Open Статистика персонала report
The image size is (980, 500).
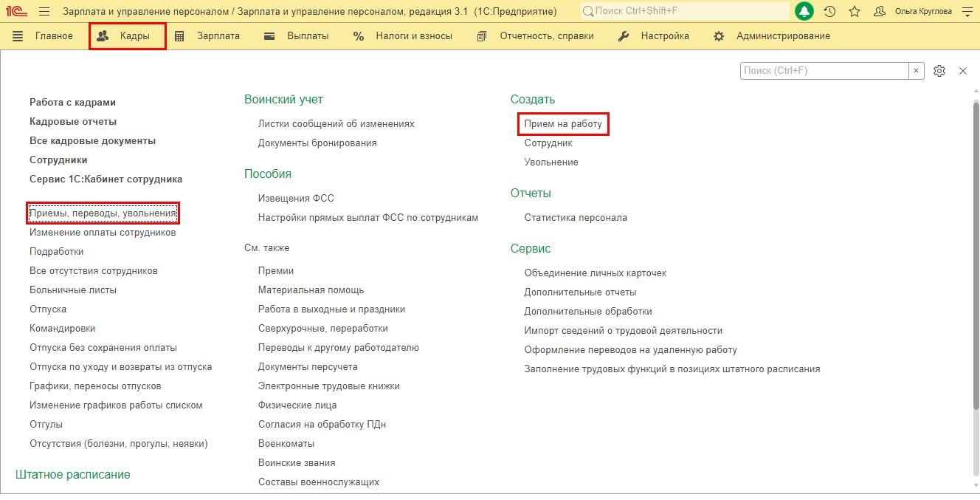pos(576,218)
